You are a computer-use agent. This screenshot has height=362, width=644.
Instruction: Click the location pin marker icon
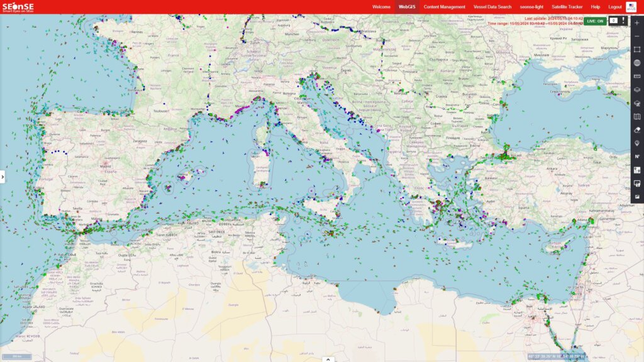(x=637, y=143)
